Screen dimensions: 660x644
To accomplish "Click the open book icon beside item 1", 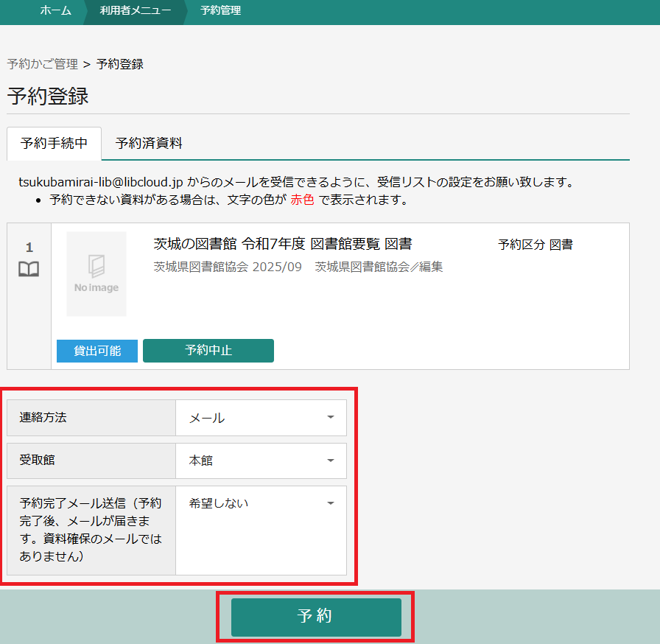I will point(29,270).
